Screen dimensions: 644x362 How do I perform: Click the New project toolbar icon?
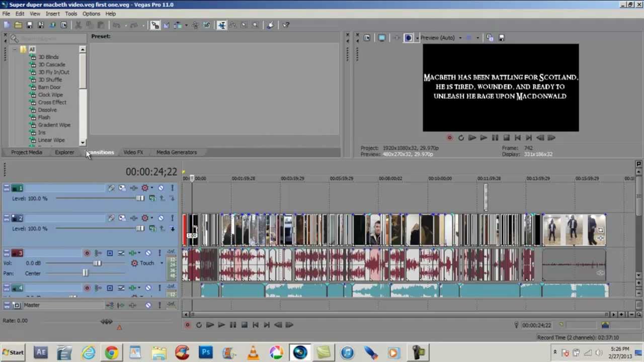[7, 25]
